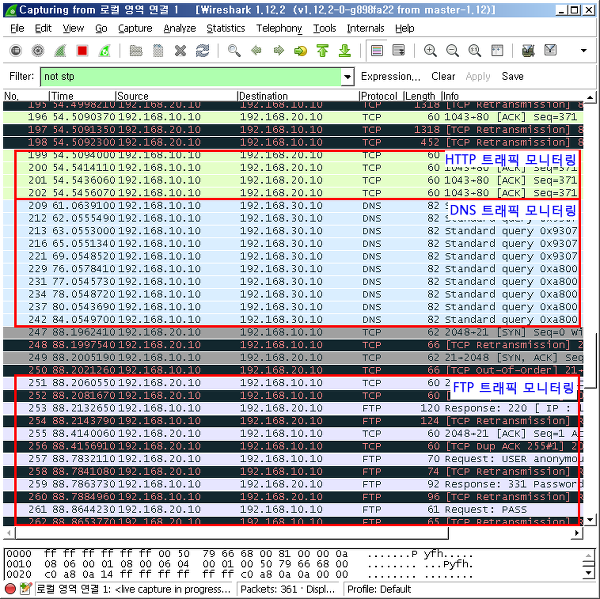Click horizontal scrollbar left arrow

click(9, 532)
